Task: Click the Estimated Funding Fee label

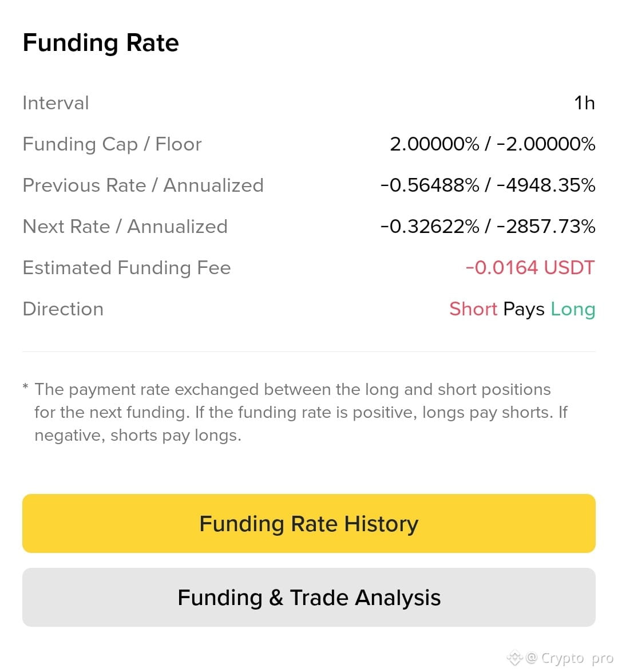Action: tap(127, 268)
